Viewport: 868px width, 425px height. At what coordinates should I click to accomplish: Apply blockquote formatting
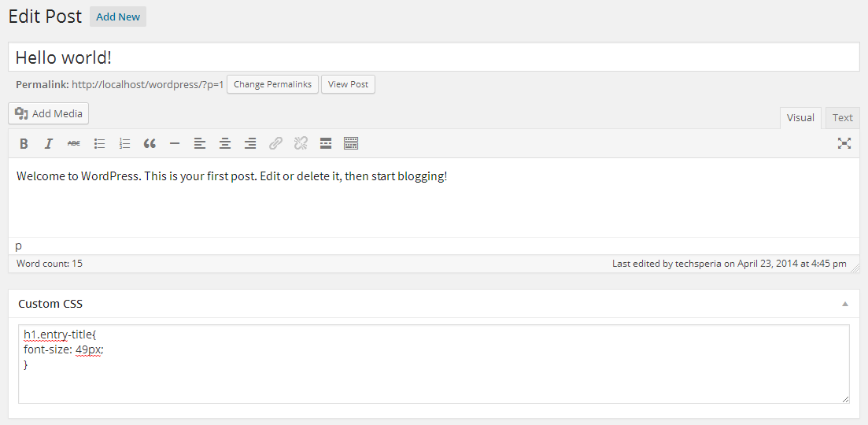(x=150, y=144)
